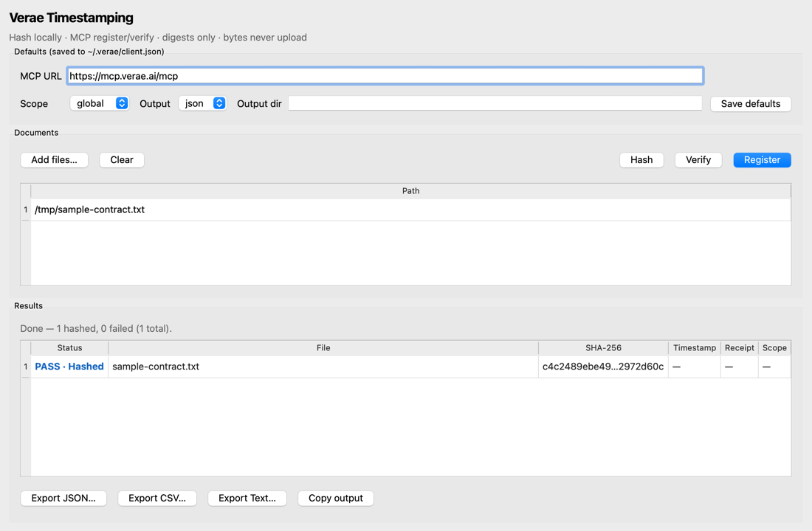
Task: Focus the Output dir text field
Action: [495, 103]
